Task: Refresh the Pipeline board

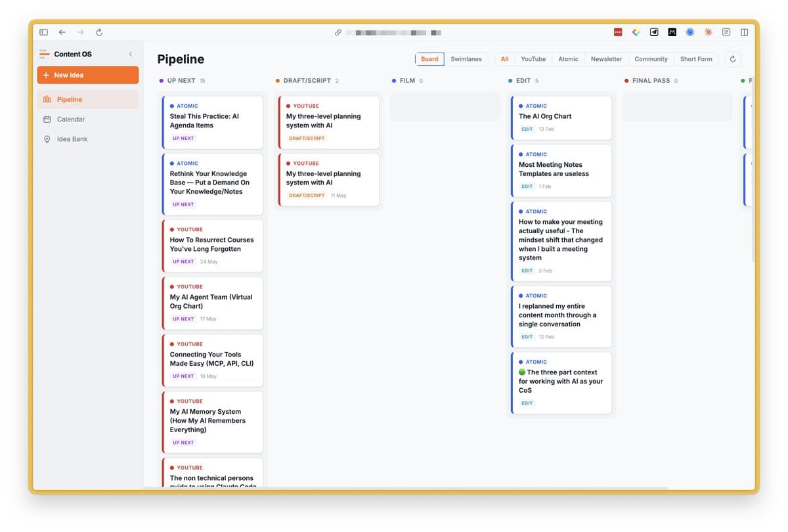Action: point(733,59)
